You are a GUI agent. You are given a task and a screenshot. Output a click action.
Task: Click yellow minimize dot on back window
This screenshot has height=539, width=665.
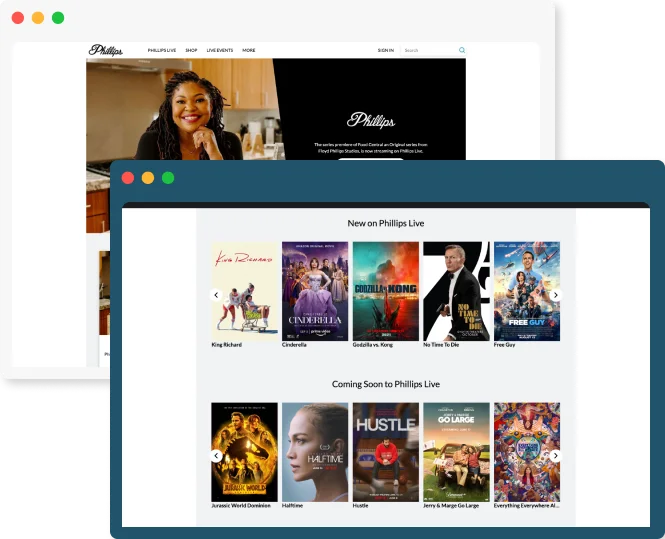point(38,18)
